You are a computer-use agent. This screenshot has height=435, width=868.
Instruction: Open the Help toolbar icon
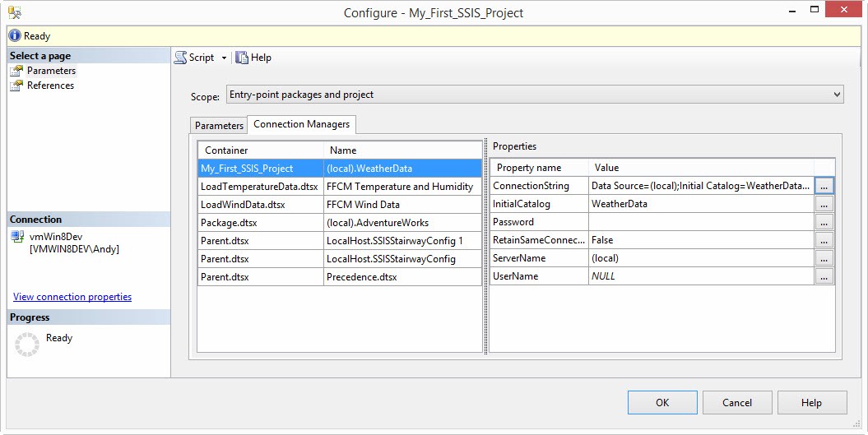[x=242, y=58]
